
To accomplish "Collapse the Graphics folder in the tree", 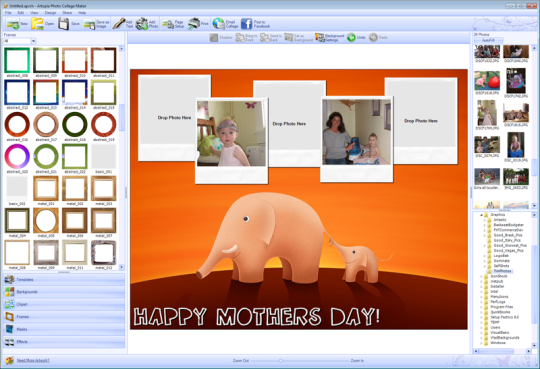I will tap(481, 215).
